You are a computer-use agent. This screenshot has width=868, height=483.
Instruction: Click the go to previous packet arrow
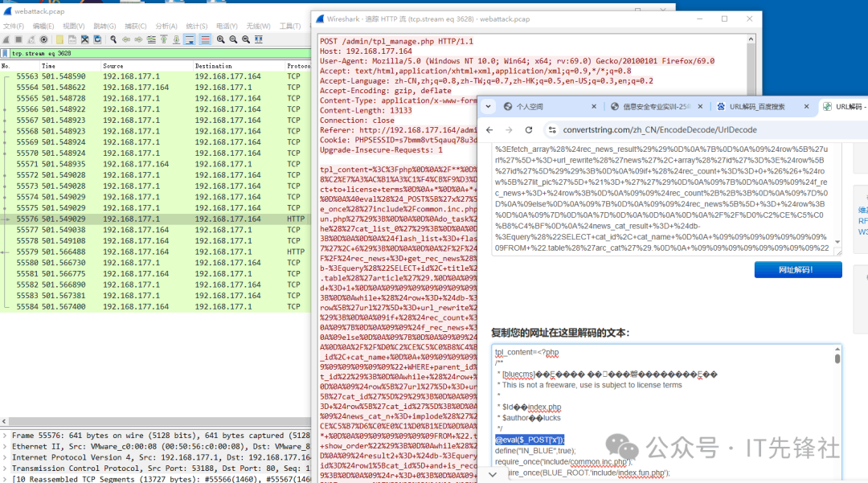(x=125, y=39)
